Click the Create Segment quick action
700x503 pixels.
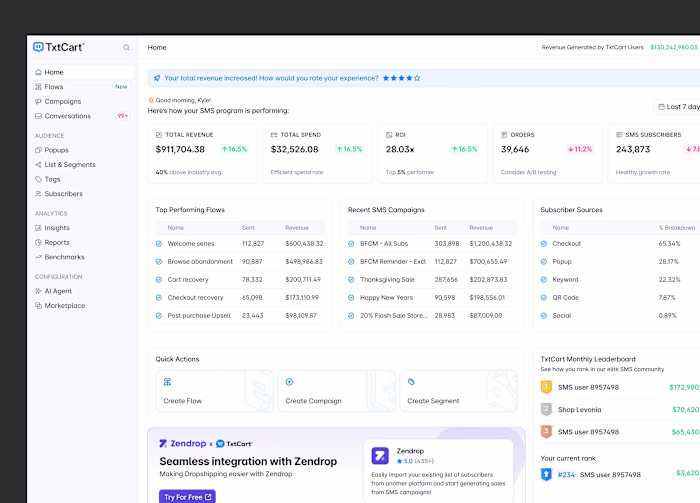click(458, 391)
